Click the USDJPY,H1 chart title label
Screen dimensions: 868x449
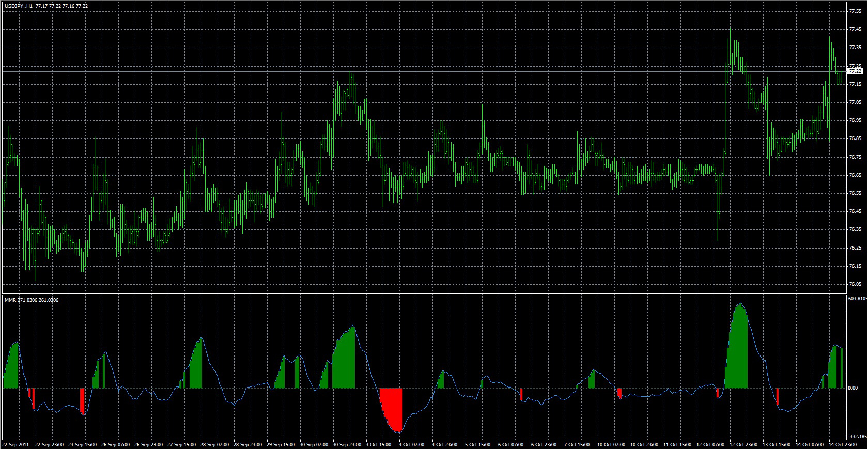pyautogui.click(x=19, y=6)
